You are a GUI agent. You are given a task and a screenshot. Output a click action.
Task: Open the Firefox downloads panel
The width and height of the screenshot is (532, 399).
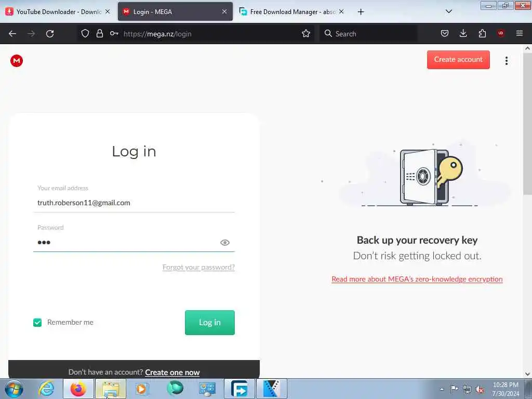pos(463,33)
